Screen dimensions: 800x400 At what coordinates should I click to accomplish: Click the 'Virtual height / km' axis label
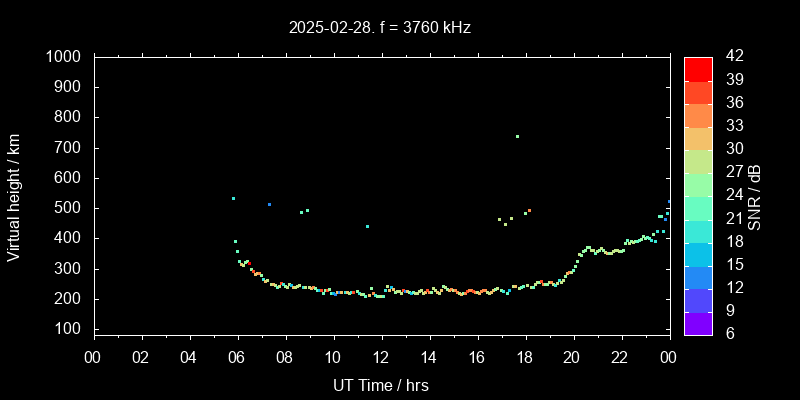14,196
